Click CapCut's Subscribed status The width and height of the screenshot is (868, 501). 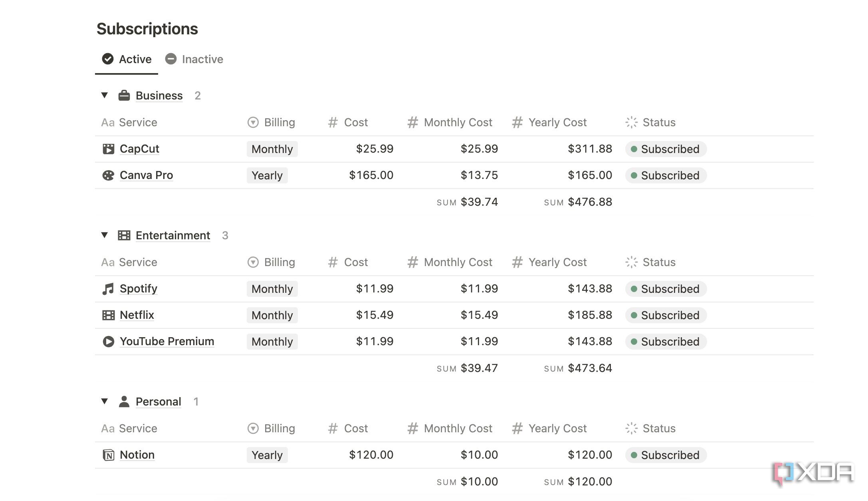666,149
